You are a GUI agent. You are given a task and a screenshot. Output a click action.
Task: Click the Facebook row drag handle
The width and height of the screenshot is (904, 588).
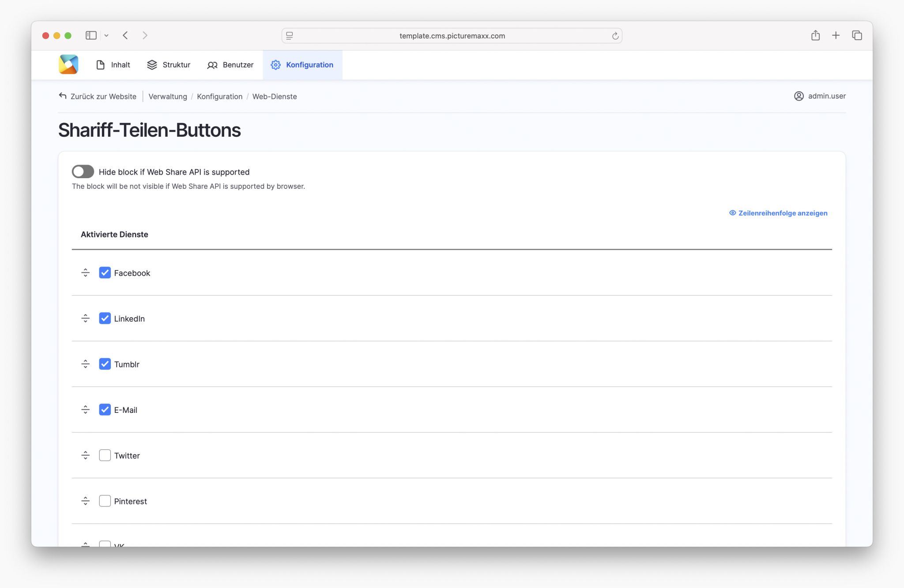tap(85, 273)
